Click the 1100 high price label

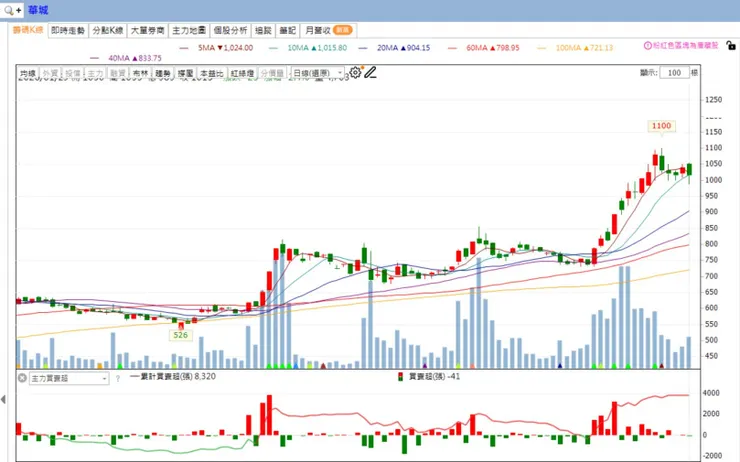(x=661, y=126)
